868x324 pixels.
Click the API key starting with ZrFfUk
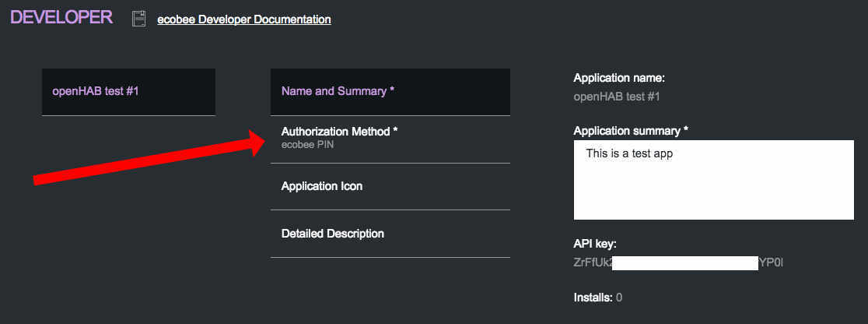coord(593,263)
